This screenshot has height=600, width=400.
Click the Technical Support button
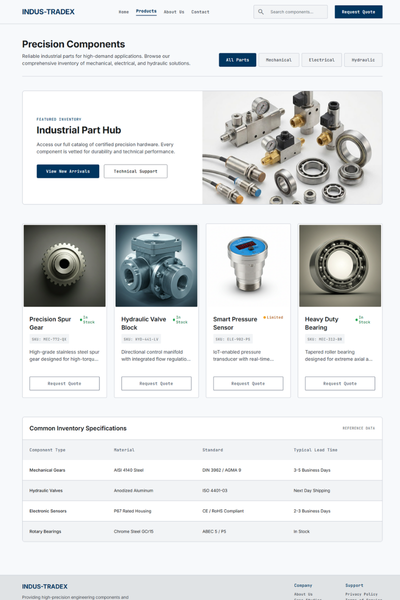tap(136, 171)
